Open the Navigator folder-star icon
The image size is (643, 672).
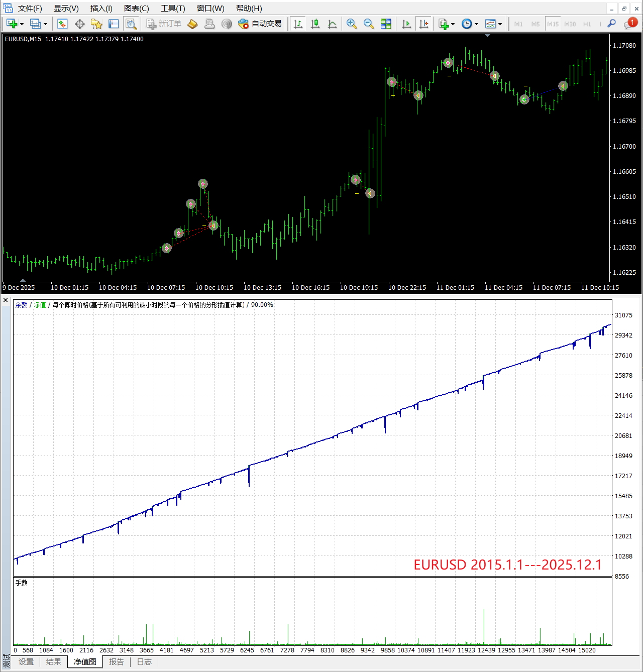point(96,24)
